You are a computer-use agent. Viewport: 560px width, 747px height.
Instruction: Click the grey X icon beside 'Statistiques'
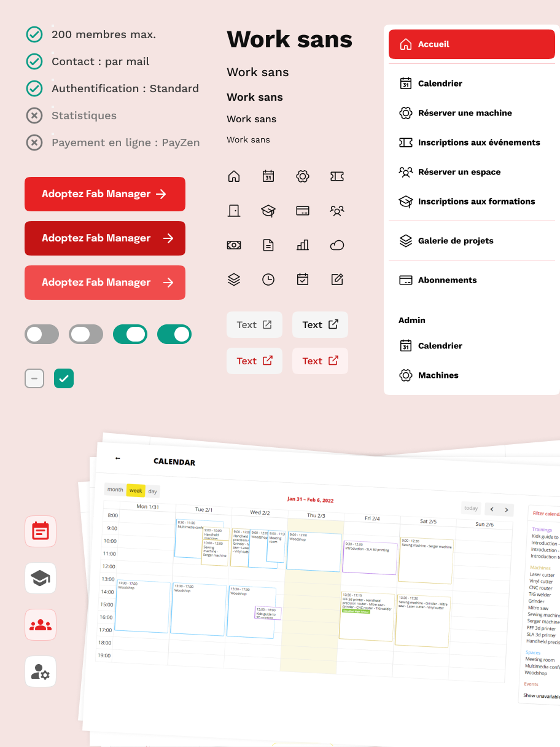pyautogui.click(x=34, y=115)
